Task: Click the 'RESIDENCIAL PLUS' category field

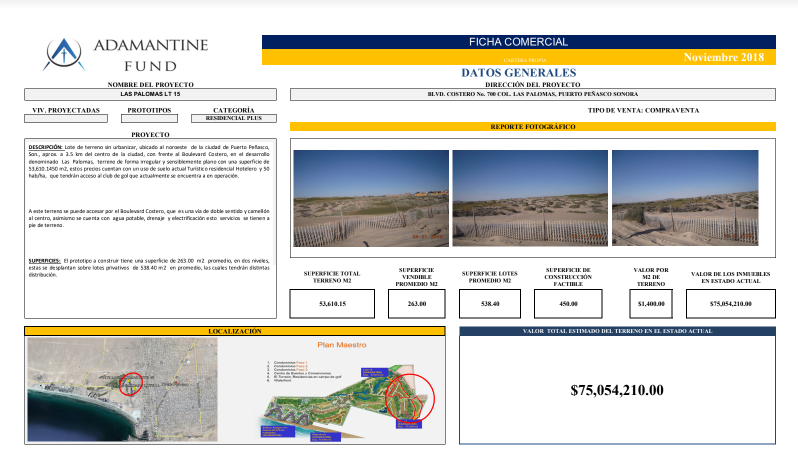Action: coord(234,118)
